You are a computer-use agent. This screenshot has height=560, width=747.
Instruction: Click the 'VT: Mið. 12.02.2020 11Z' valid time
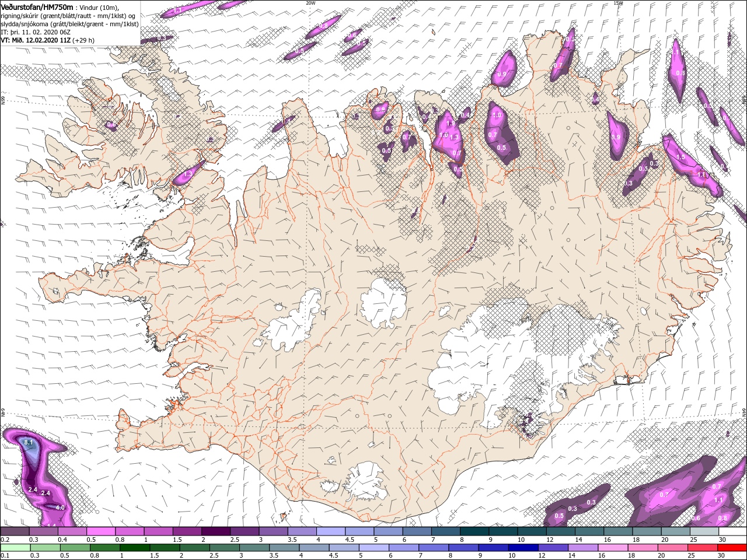(36, 40)
